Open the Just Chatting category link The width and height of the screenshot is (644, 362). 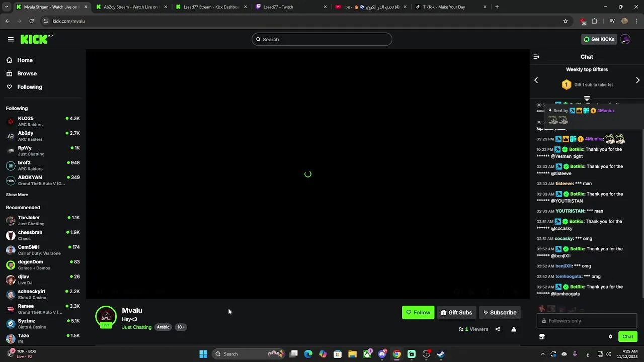coord(136,327)
